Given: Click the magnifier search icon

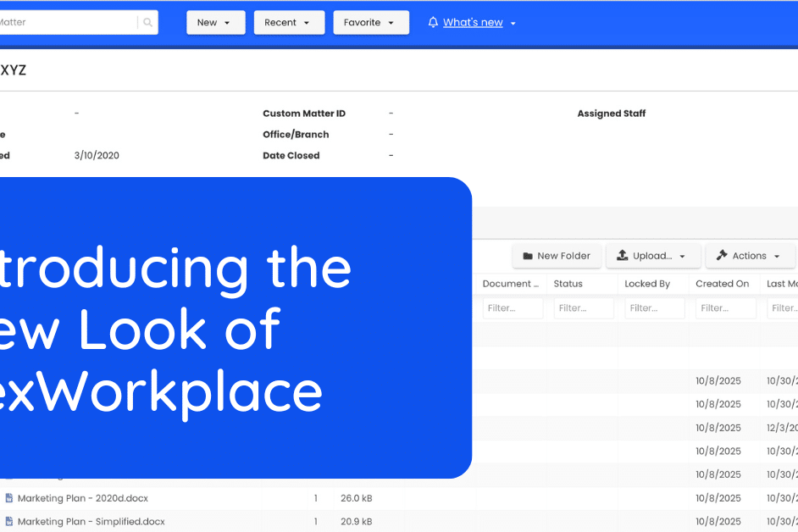Looking at the screenshot, I should click(x=148, y=23).
